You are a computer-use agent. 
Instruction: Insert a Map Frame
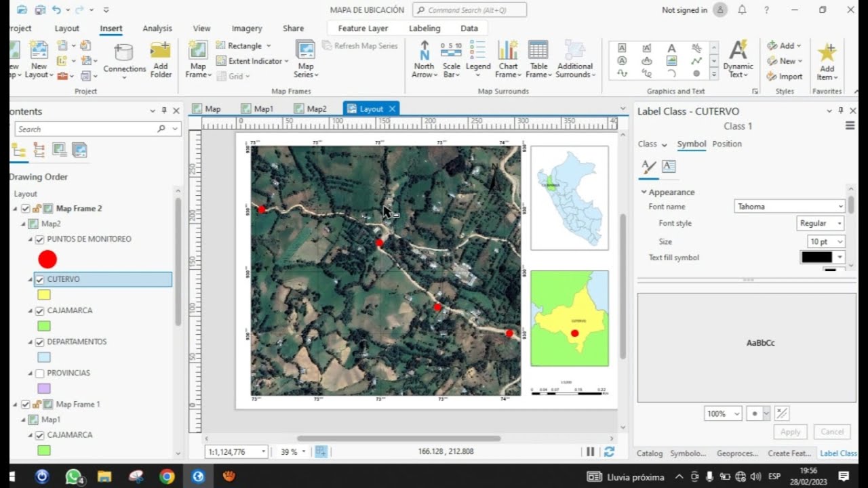198,60
